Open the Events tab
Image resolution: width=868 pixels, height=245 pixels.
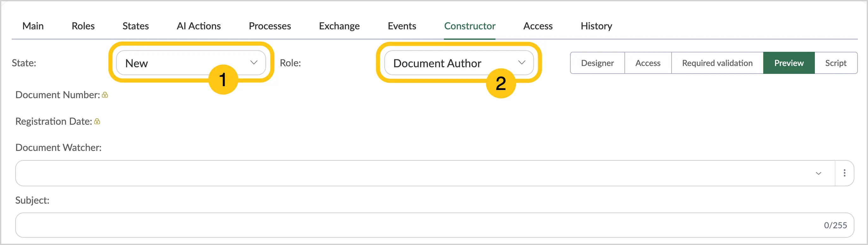(x=402, y=26)
